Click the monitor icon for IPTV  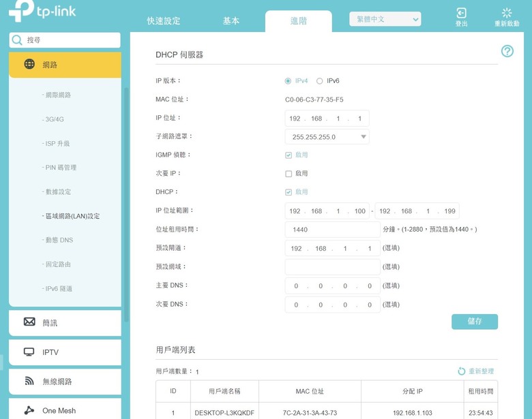pyautogui.click(x=29, y=352)
